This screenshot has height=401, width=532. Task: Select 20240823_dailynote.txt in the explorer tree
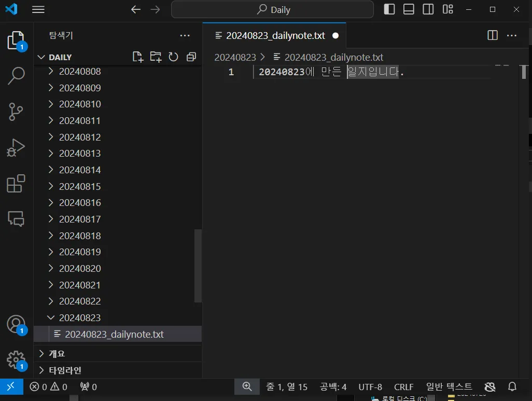click(118, 334)
